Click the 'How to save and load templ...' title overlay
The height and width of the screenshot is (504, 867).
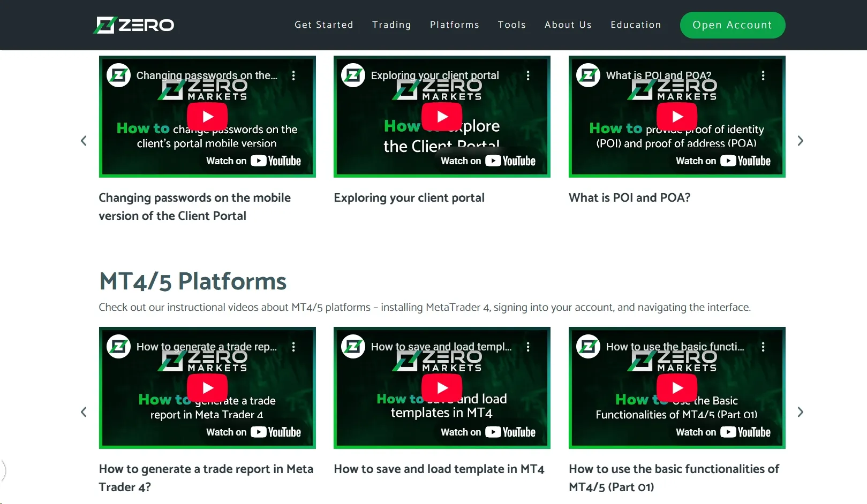click(441, 347)
